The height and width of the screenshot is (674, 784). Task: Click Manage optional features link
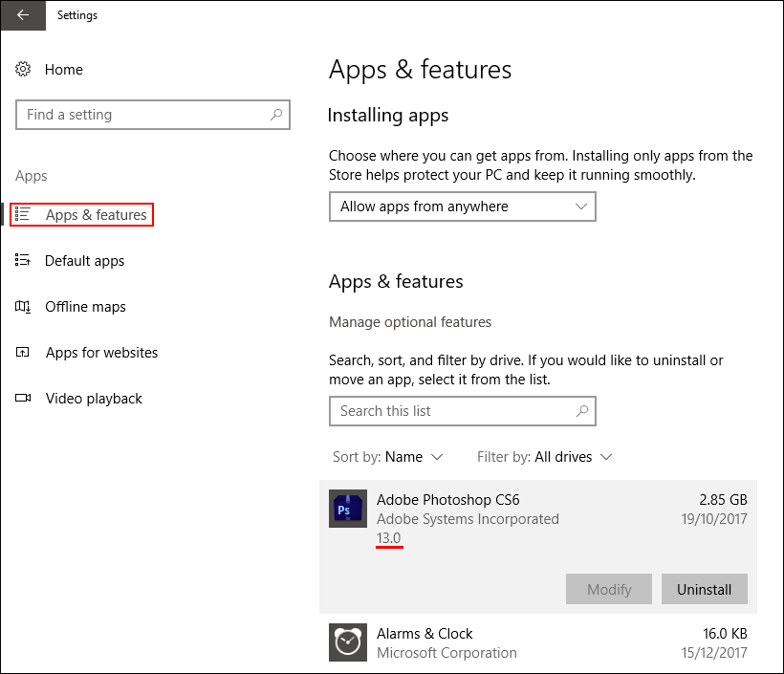(410, 322)
